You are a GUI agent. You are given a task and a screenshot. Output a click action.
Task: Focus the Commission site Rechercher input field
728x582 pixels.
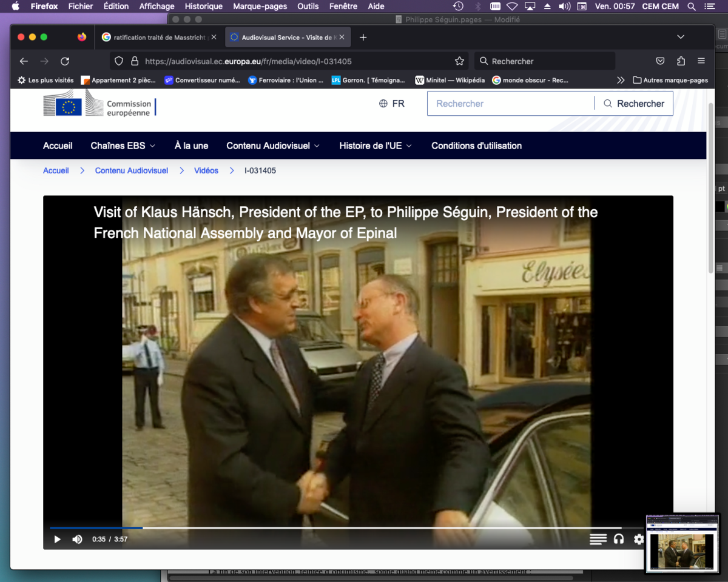511,104
